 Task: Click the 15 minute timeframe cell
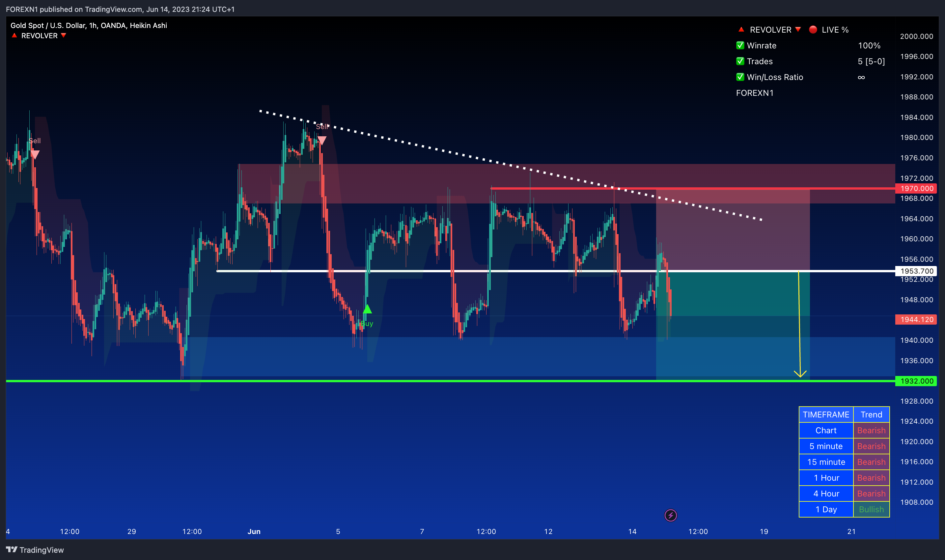[826, 462]
